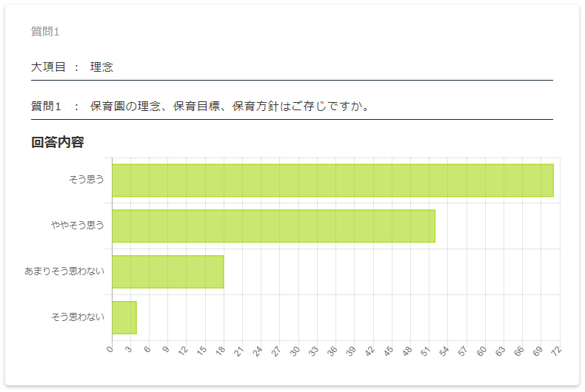Viewport: 585px width, 392px height.
Task: Click the あまりそう思わない bar in chart
Action: pos(167,271)
